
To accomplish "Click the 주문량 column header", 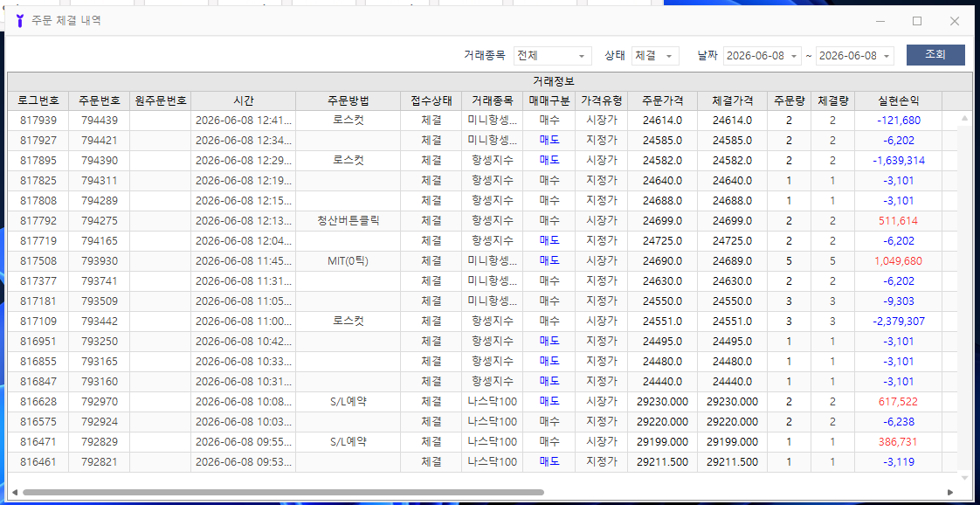I will (x=789, y=100).
